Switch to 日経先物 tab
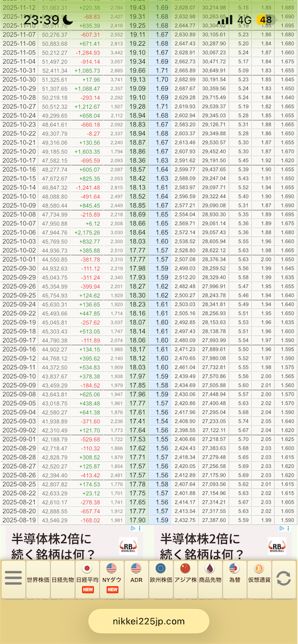Viewport: 298px width, 644px height. [x=62, y=579]
